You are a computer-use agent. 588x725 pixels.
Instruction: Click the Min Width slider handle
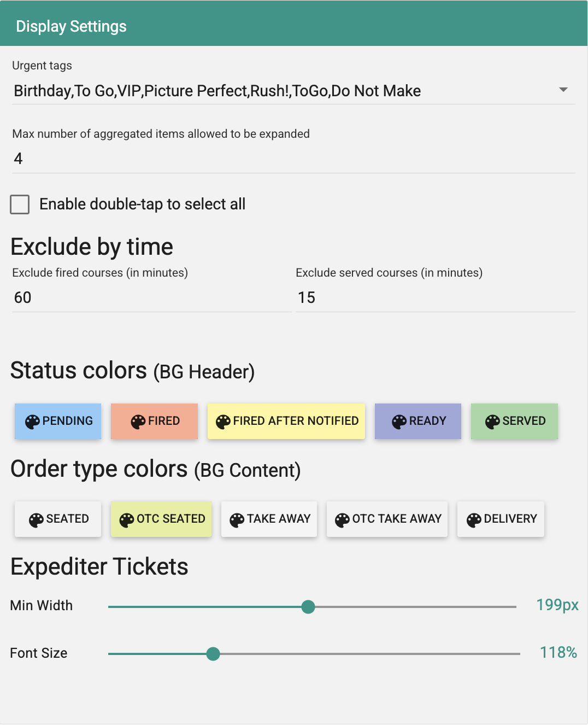tap(308, 606)
